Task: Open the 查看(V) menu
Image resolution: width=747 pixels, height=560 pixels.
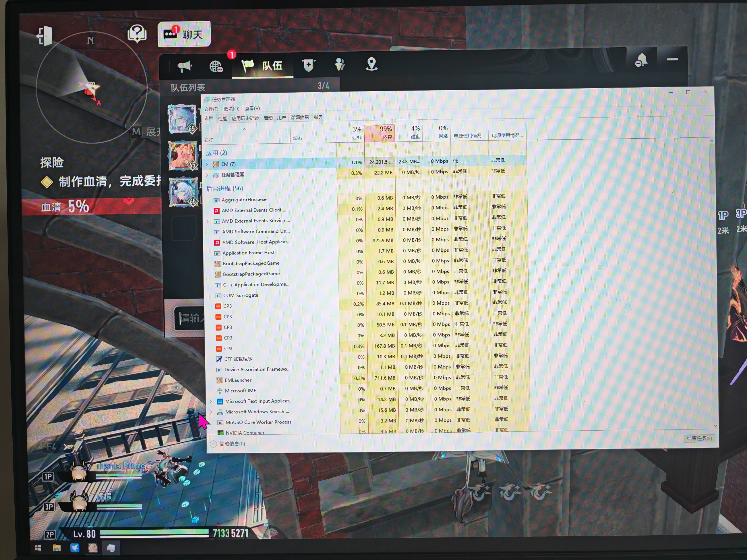Action: [252, 108]
